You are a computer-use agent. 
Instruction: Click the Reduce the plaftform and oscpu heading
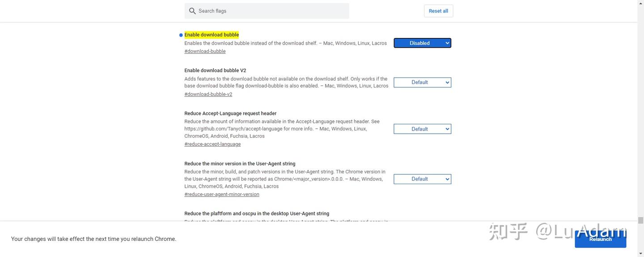[x=257, y=214]
